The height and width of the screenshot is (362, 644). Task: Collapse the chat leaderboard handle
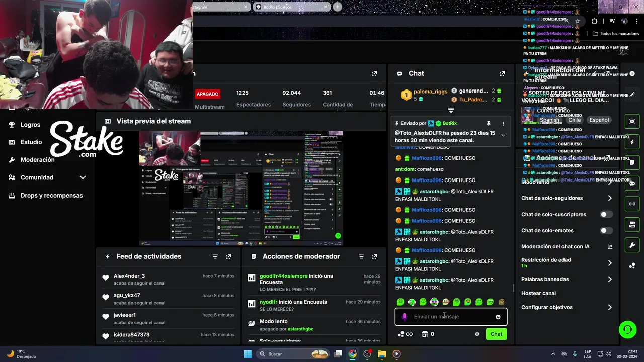click(451, 110)
